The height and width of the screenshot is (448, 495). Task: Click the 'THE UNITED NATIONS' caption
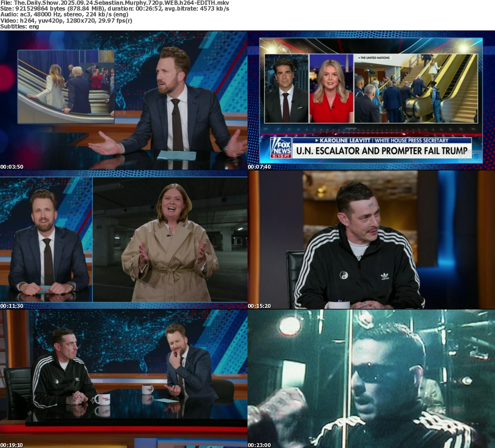coord(375,58)
